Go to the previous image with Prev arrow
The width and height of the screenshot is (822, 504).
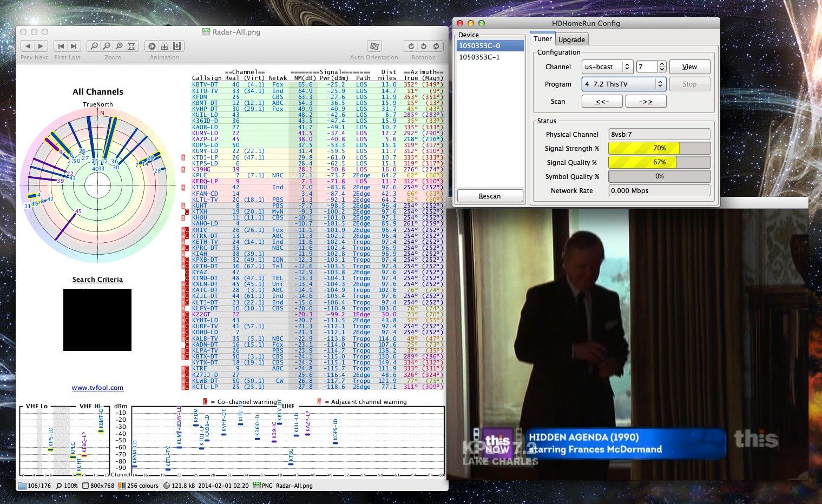click(28, 47)
